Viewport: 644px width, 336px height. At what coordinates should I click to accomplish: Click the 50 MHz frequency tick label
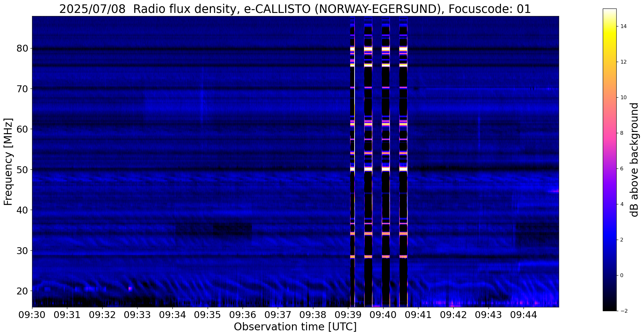tap(22, 170)
